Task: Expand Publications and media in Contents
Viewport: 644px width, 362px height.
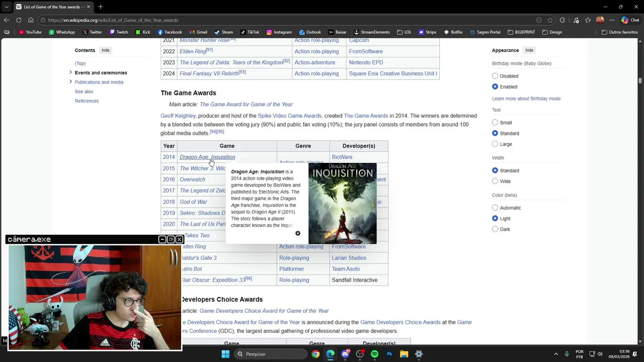Action: pos(71,82)
